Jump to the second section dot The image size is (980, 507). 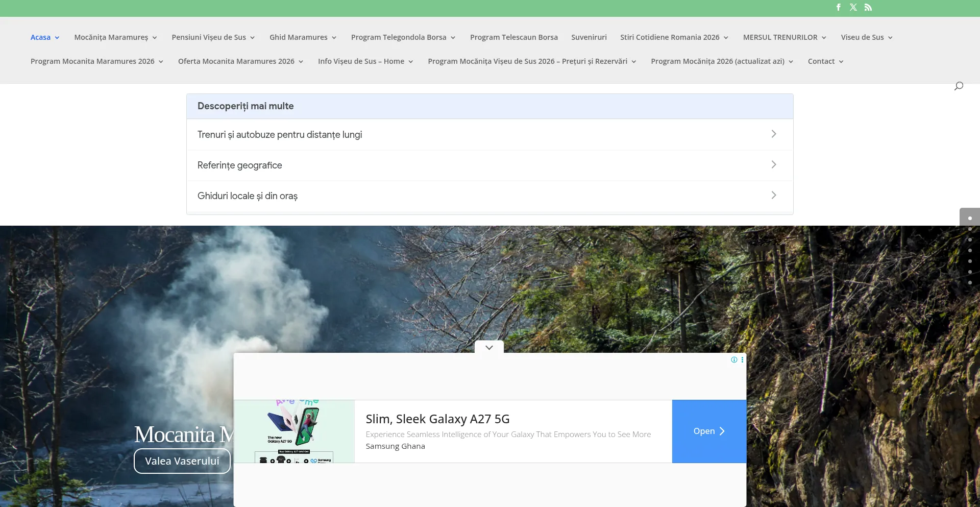coord(970,229)
